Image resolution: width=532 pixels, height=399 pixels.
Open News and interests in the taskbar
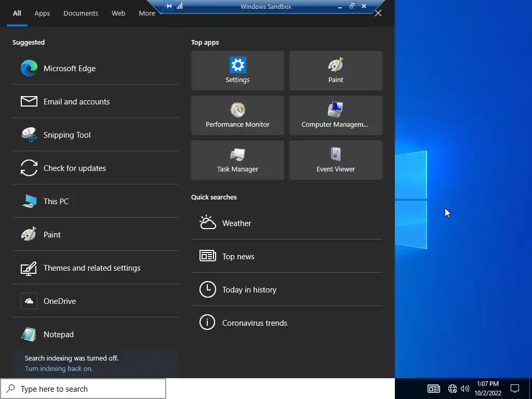click(x=434, y=389)
